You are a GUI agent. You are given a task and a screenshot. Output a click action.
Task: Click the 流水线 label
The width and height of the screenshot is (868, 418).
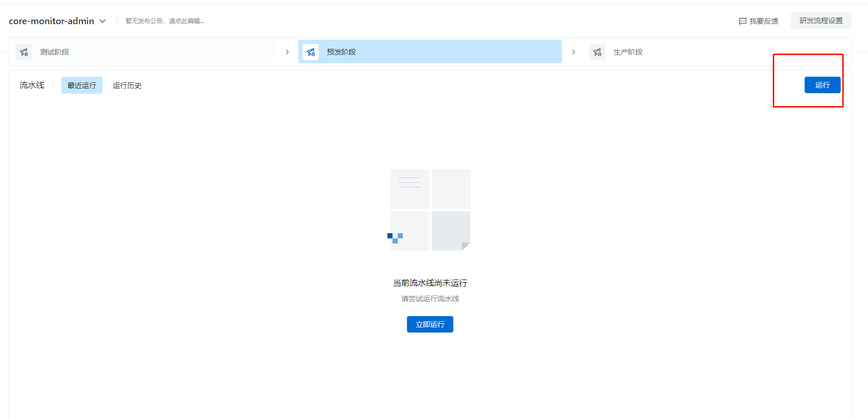[x=32, y=85]
